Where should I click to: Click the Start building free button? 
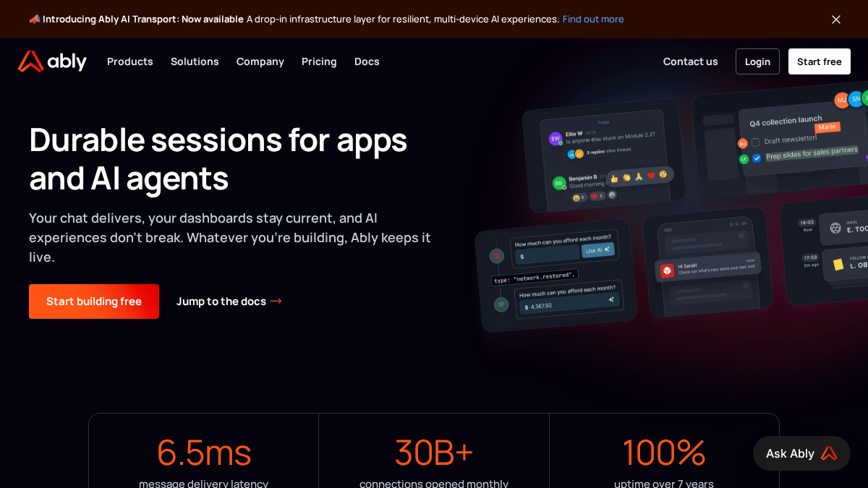tap(94, 301)
